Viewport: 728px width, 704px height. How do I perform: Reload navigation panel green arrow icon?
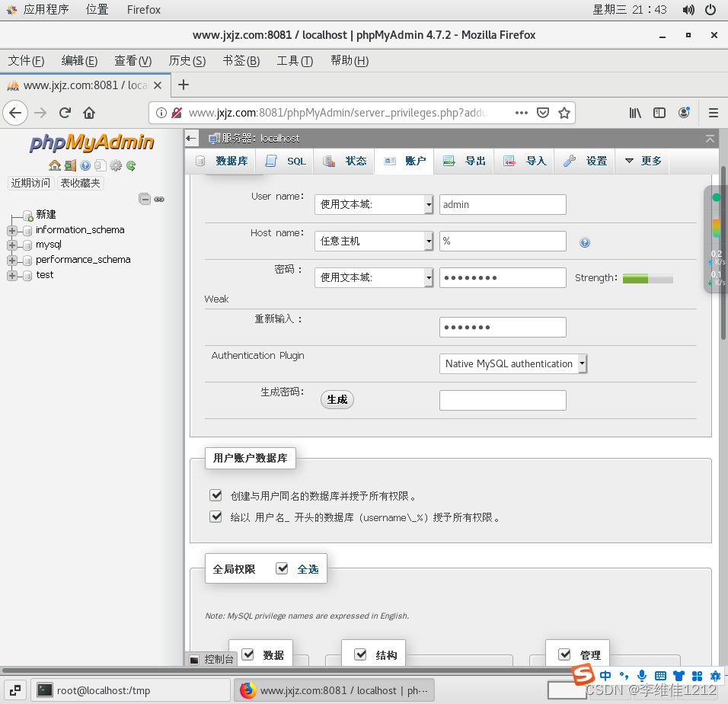[131, 165]
